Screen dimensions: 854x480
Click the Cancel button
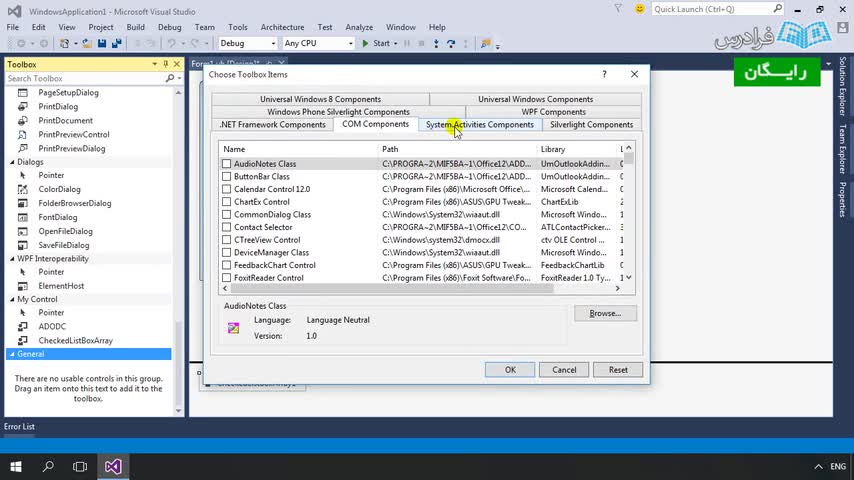pyautogui.click(x=564, y=370)
